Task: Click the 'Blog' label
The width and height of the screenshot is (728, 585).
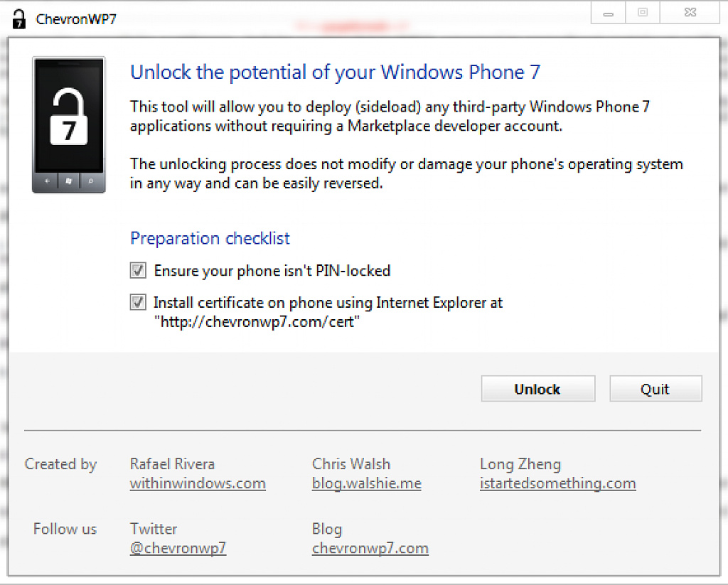Action: click(x=327, y=529)
